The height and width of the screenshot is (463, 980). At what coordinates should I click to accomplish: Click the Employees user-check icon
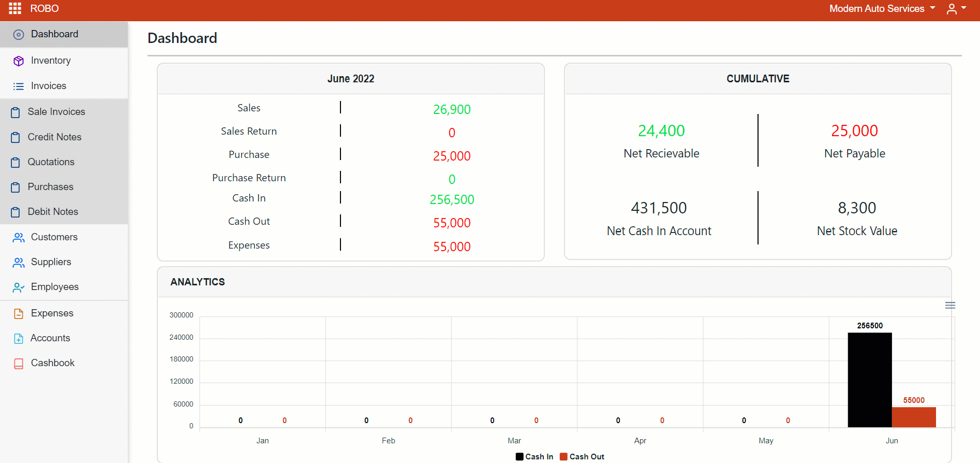19,287
